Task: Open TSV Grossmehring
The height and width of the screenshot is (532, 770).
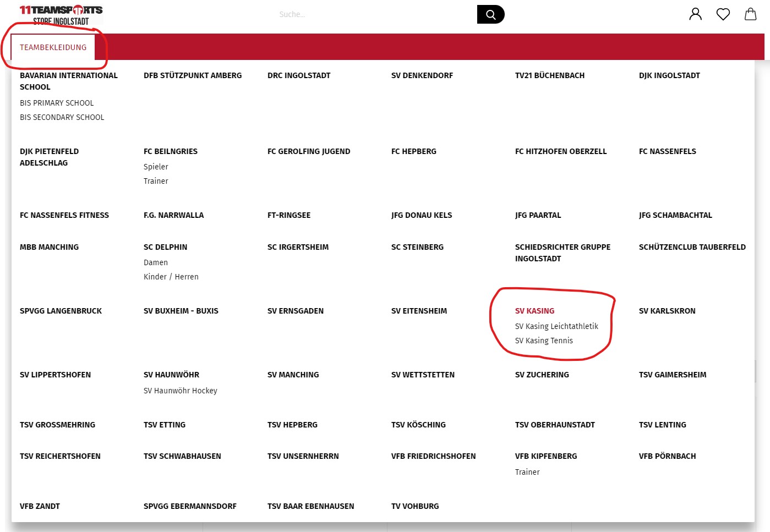Action: point(57,425)
